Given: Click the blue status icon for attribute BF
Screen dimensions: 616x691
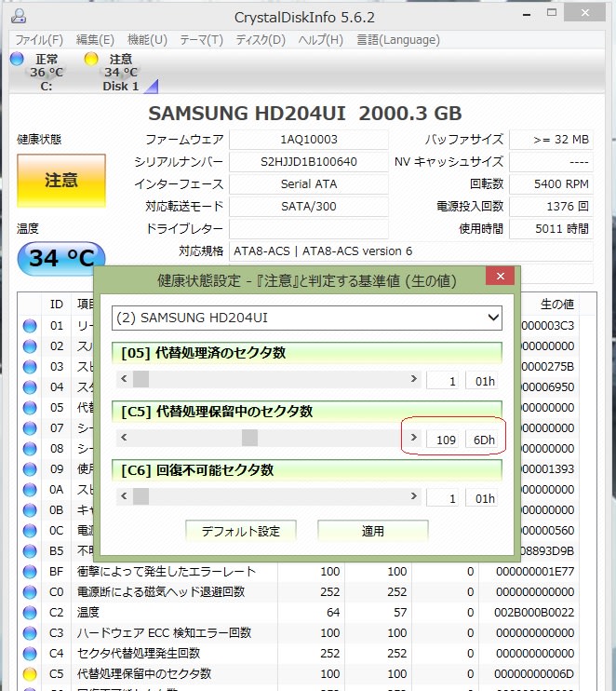Looking at the screenshot, I should tap(30, 572).
